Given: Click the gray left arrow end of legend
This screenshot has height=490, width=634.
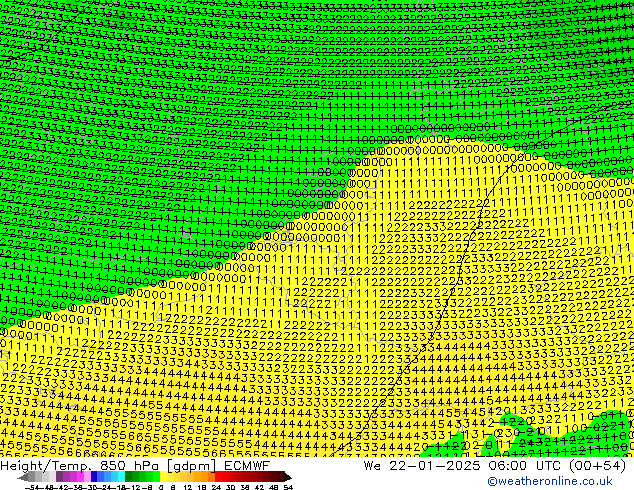Looking at the screenshot, I should click(x=23, y=477).
